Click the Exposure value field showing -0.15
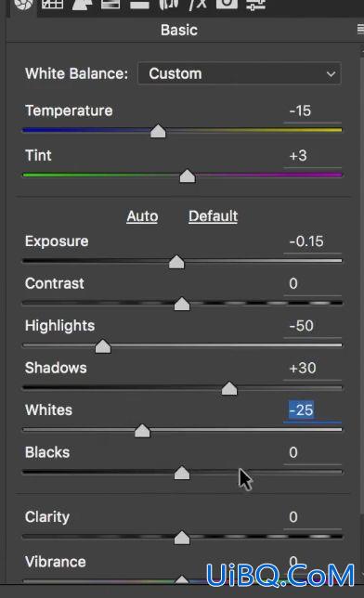 click(312, 241)
